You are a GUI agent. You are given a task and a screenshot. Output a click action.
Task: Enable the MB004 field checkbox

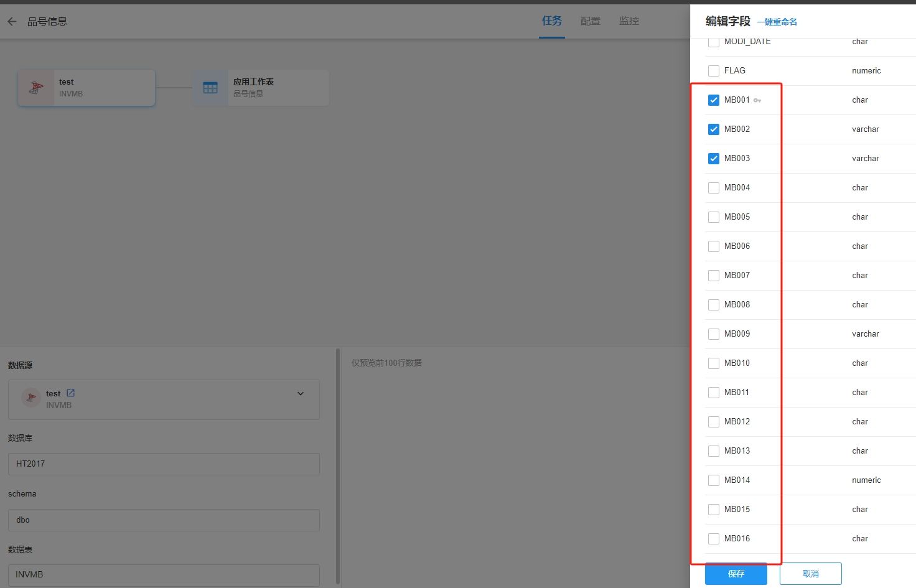pyautogui.click(x=713, y=187)
